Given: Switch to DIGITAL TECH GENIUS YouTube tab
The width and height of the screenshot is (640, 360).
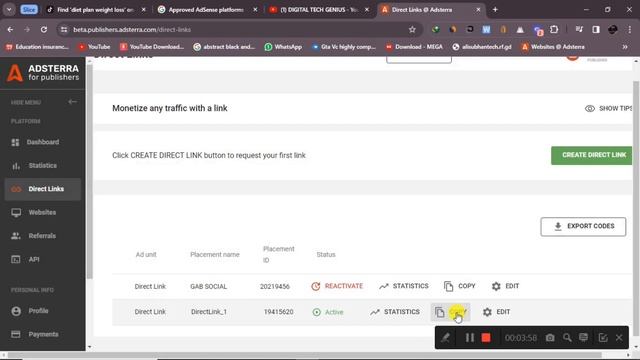Looking at the screenshot, I should coord(319,9).
